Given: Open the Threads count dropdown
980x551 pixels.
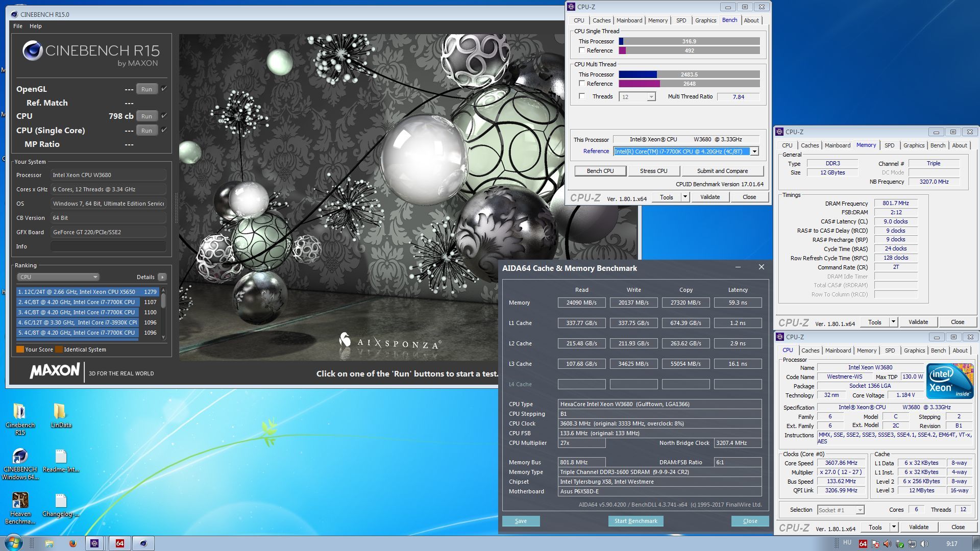Looking at the screenshot, I should (x=651, y=97).
